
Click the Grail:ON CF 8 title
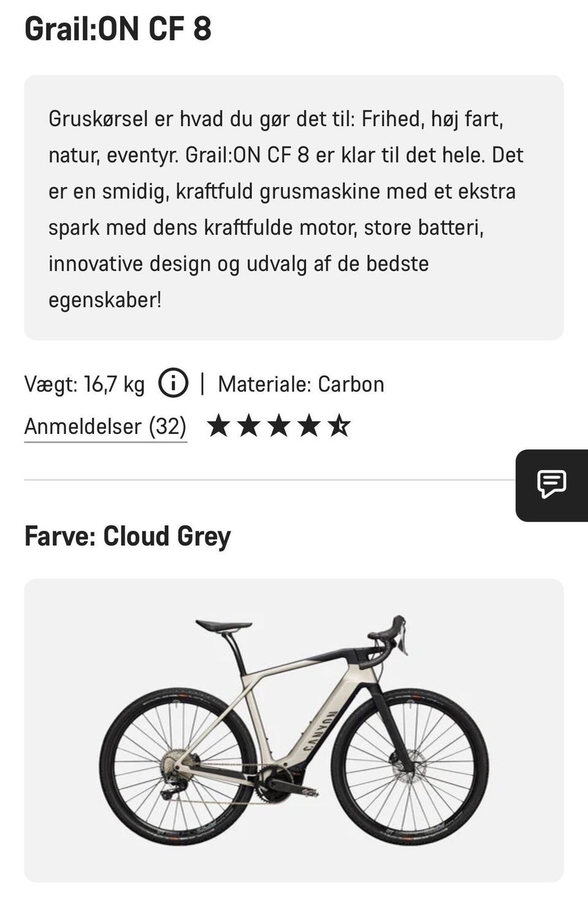pos(118,29)
